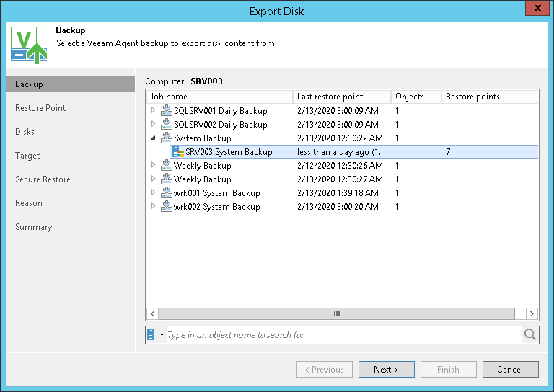Sort by Job name column header
This screenshot has height=392, width=554.
(219, 97)
